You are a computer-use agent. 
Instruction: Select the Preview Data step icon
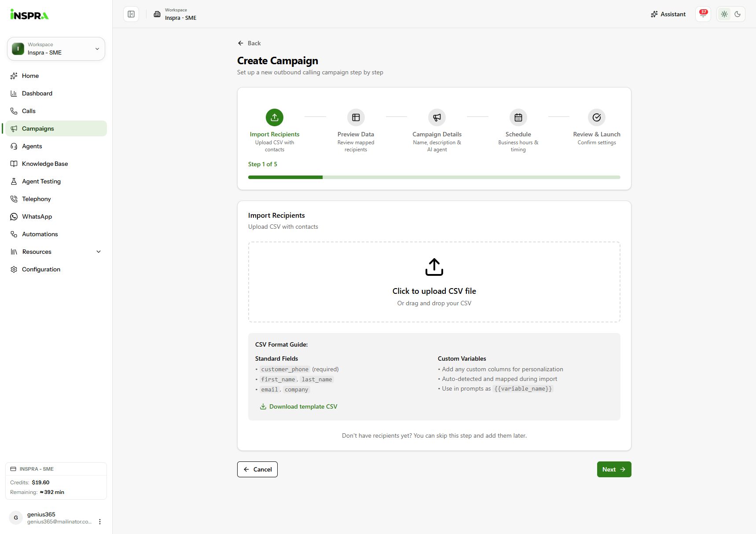coord(356,117)
